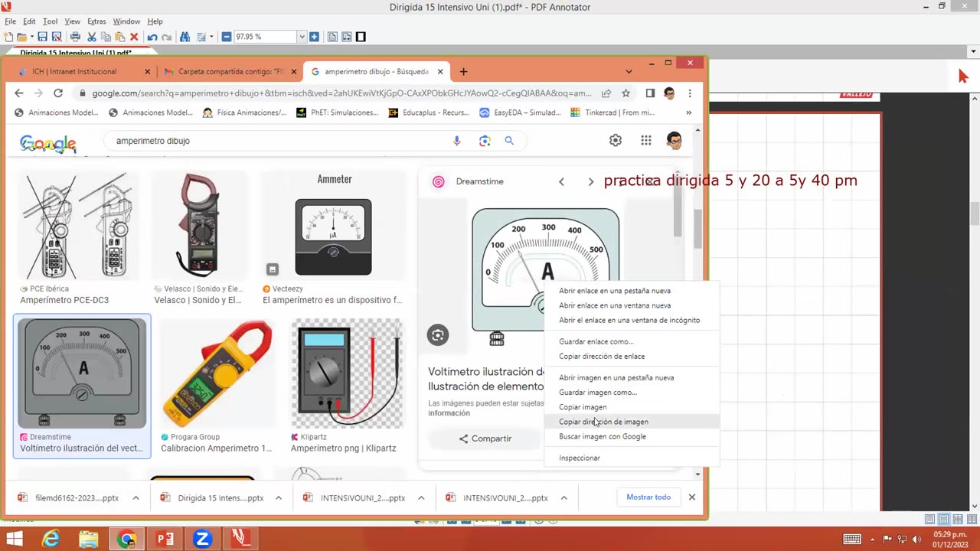Screen dimensions: 980x551
Task: Open the Tool menu
Action: (x=50, y=21)
